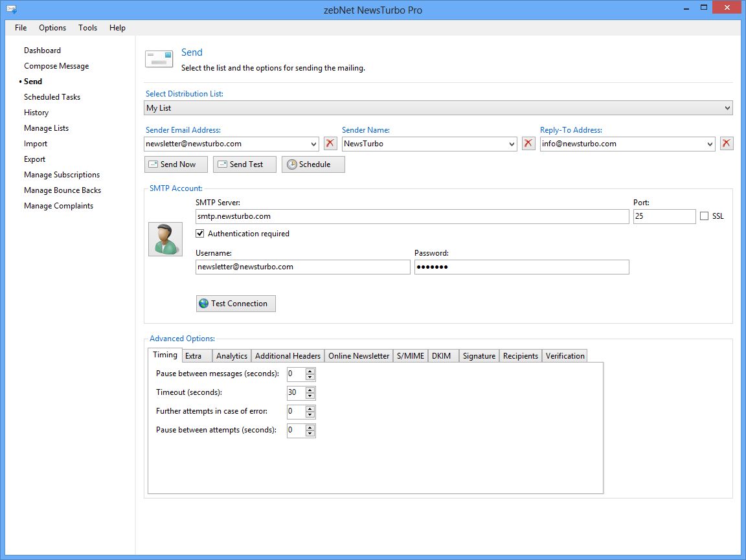Click the envelope icon in the Send header

point(159,59)
